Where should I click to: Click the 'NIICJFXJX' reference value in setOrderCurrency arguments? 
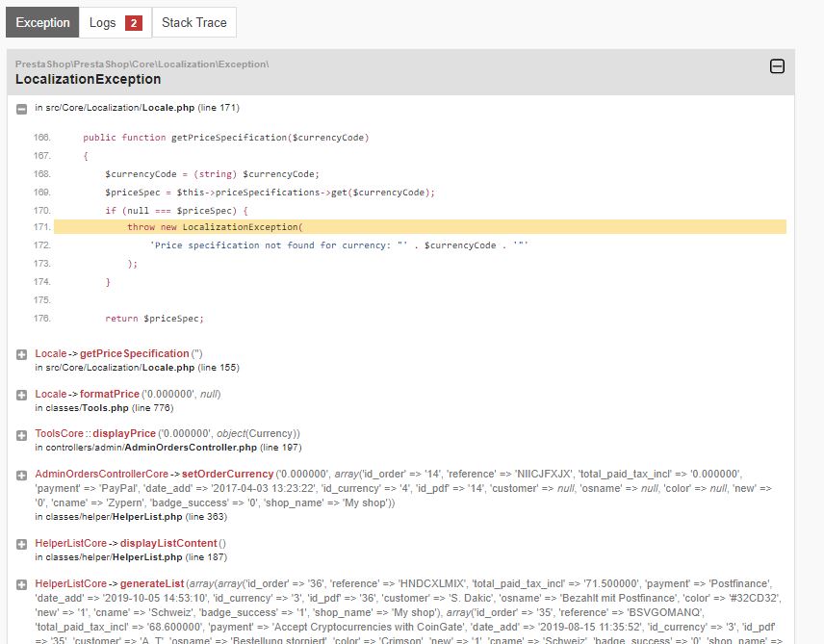point(544,475)
